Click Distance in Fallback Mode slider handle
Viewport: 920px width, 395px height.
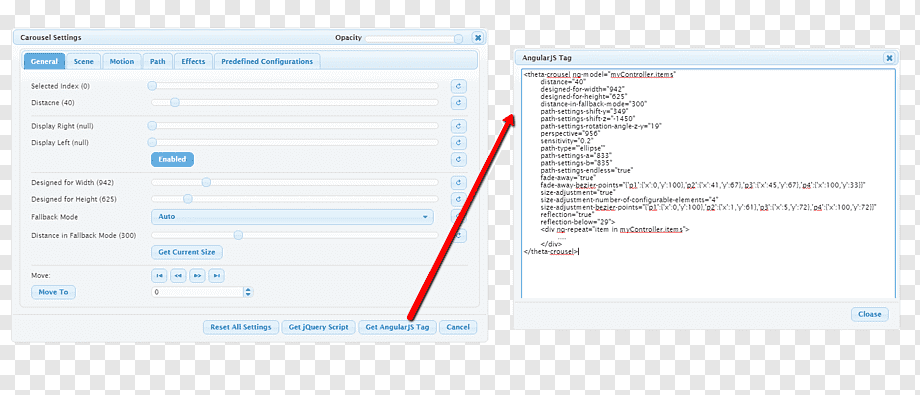238,235
